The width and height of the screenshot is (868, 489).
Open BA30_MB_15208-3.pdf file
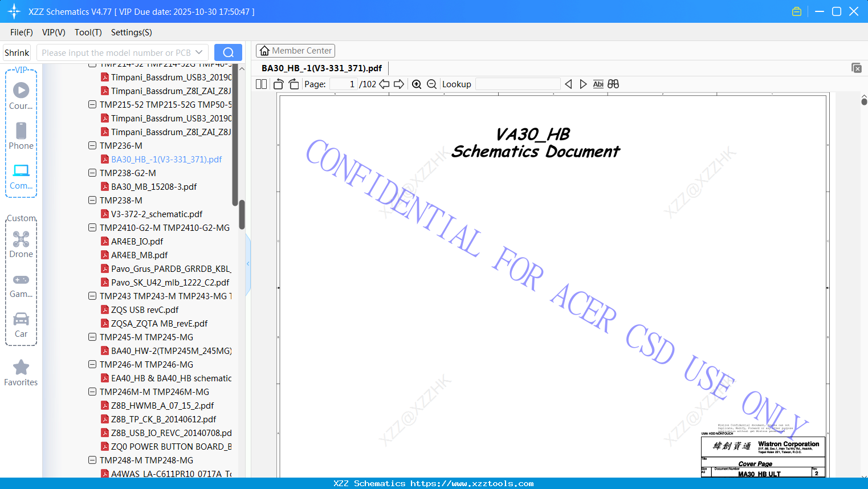point(154,186)
